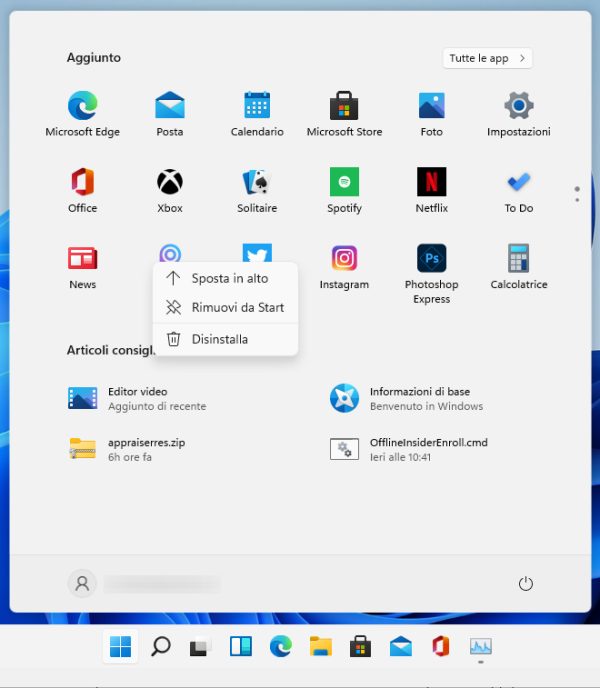The image size is (600, 688).
Task: Click the Twitter pinned app icon
Action: click(257, 253)
